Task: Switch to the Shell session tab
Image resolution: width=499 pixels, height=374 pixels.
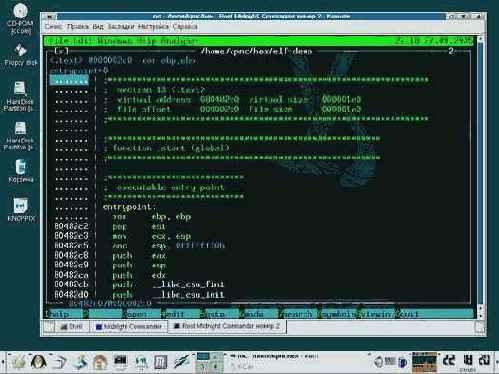Action: tap(72, 326)
